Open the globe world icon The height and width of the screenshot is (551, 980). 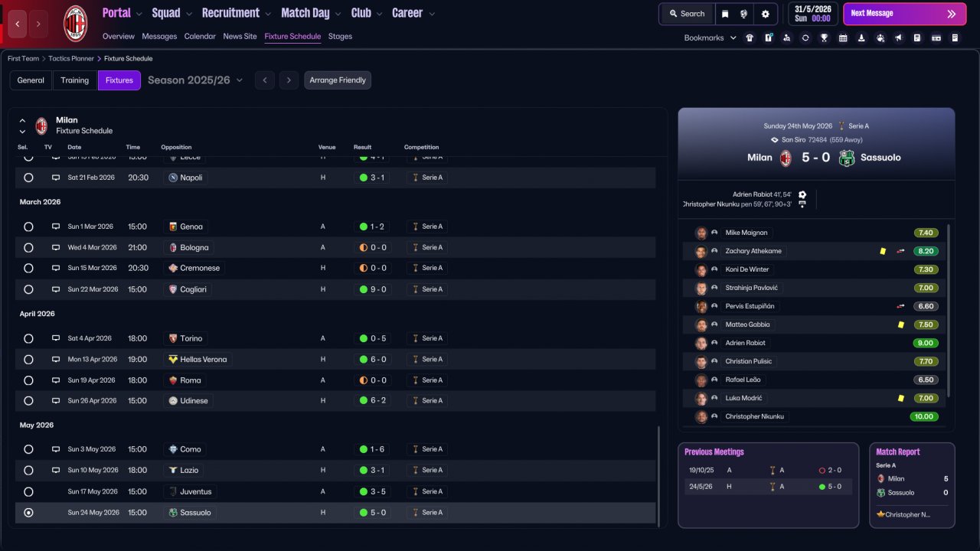click(744, 14)
